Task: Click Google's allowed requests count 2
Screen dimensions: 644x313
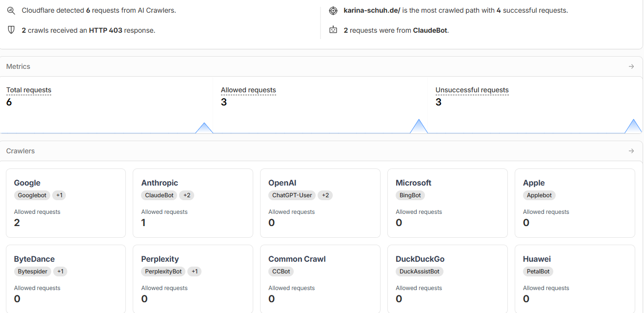Action: click(x=17, y=223)
